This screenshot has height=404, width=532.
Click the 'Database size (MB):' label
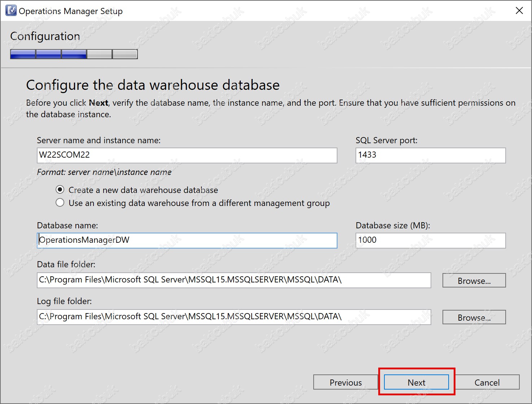click(x=393, y=225)
